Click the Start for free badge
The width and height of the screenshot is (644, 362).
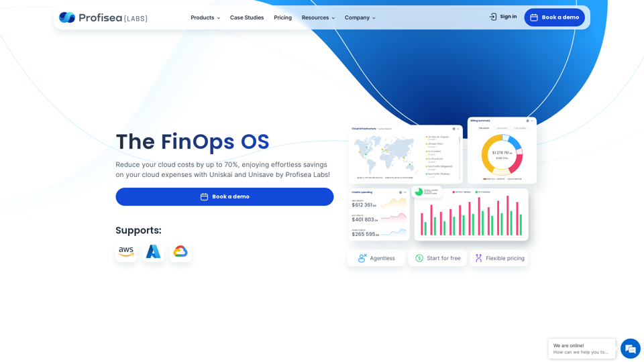[x=437, y=258]
